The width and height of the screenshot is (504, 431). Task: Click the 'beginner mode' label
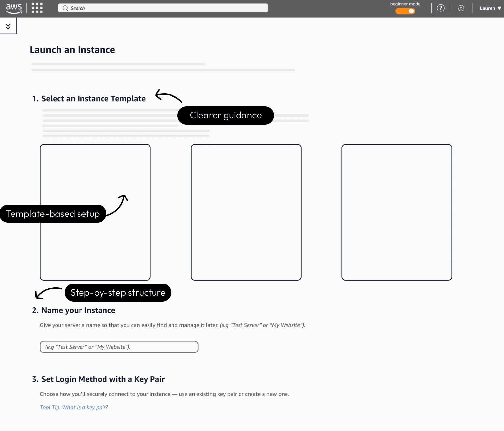tap(405, 4)
